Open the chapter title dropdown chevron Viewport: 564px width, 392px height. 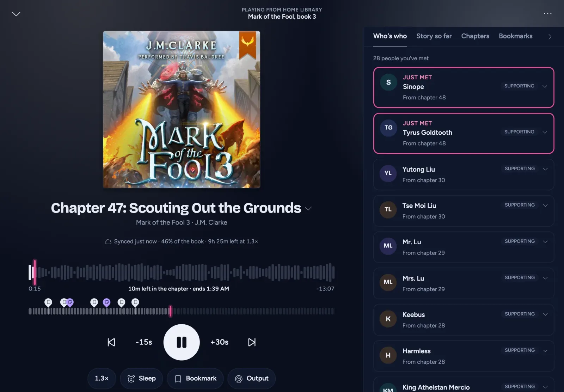click(x=308, y=208)
